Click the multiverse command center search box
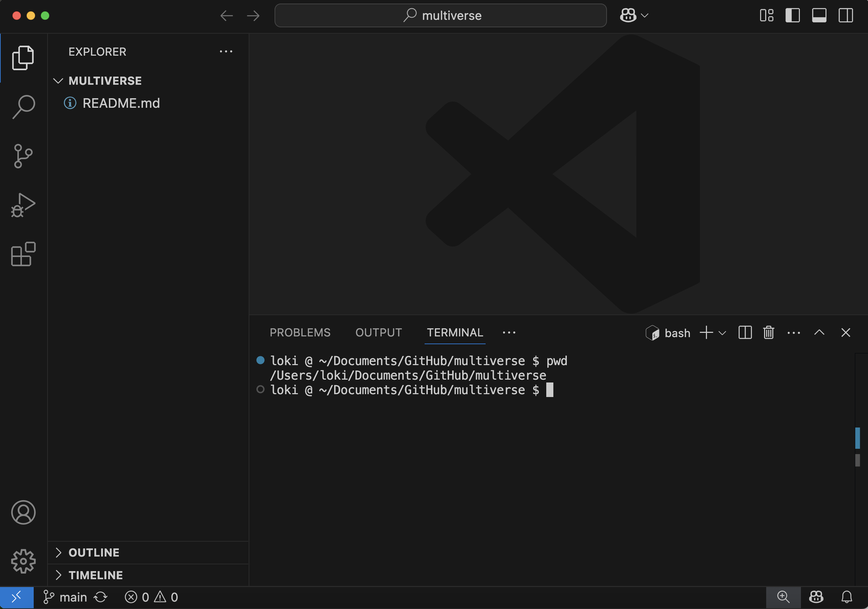 (x=441, y=16)
